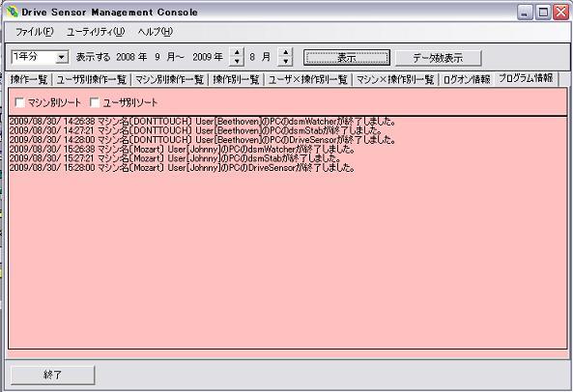Increase the month with the up arrow
The image size is (573, 392).
point(285,53)
